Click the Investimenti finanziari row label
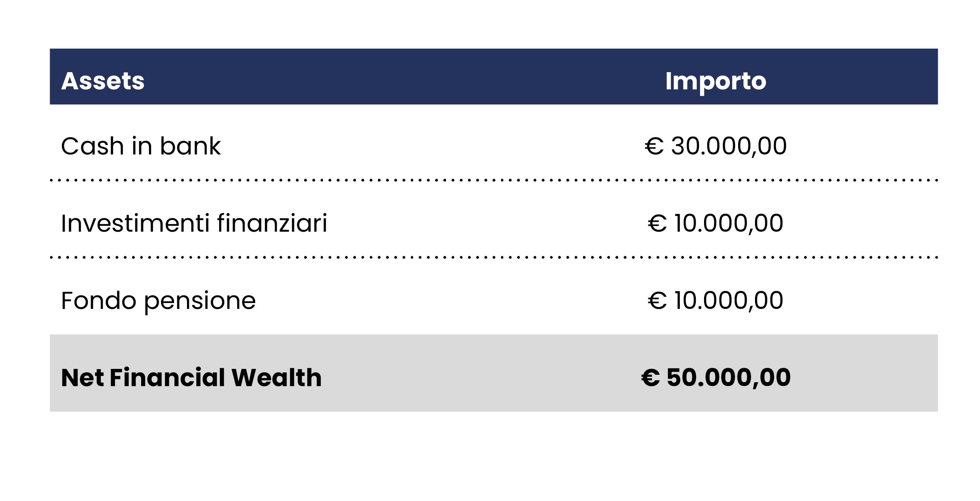Screen dimensions: 980x501 coord(194,223)
